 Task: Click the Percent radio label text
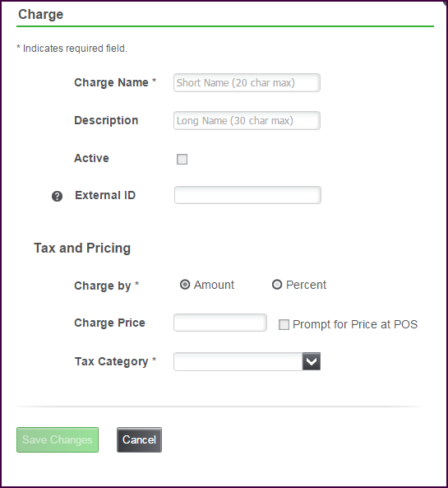click(306, 285)
